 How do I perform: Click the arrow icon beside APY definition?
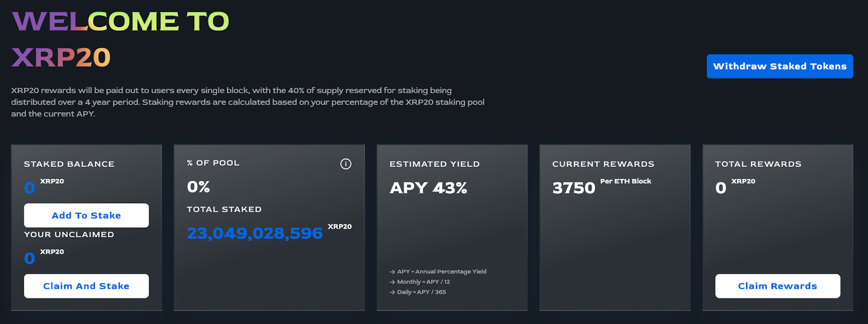tap(391, 271)
